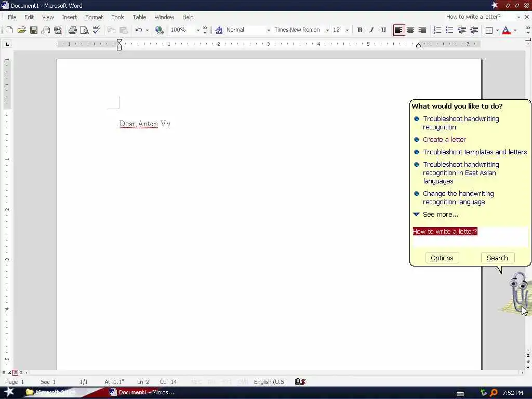This screenshot has width=532, height=399.
Task: Click the language status book icon
Action: click(300, 382)
